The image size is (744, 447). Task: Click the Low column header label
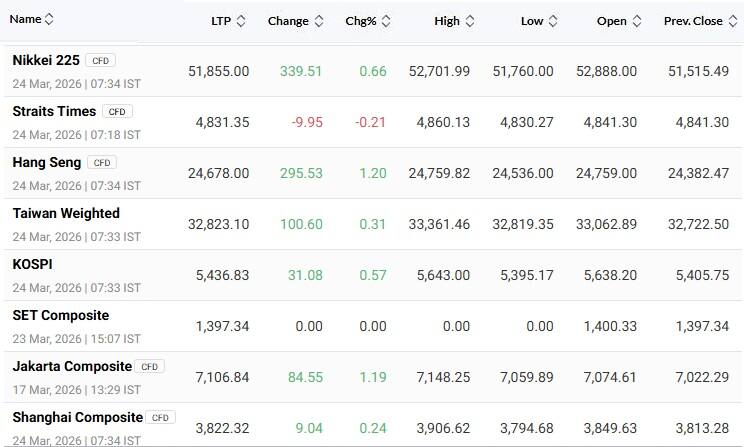532,21
